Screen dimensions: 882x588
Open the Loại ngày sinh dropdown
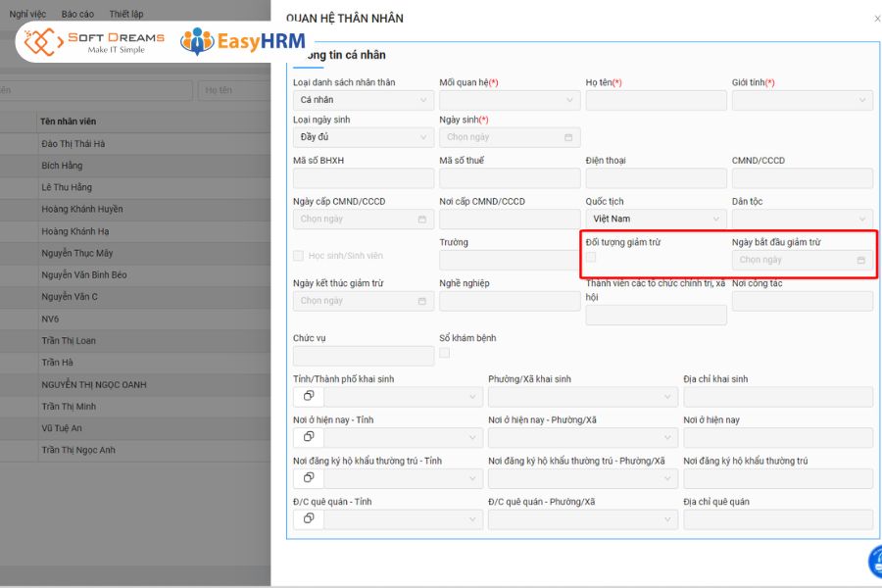coord(364,137)
